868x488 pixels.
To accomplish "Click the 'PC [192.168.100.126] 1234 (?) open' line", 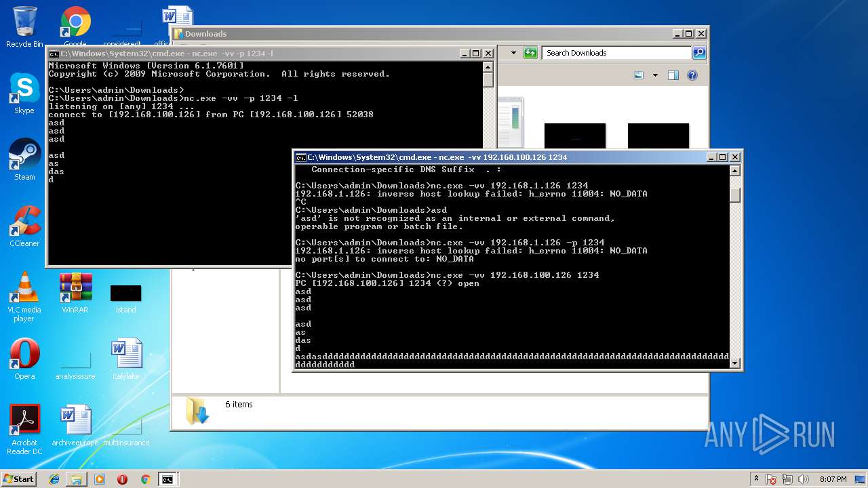I will coord(387,283).
